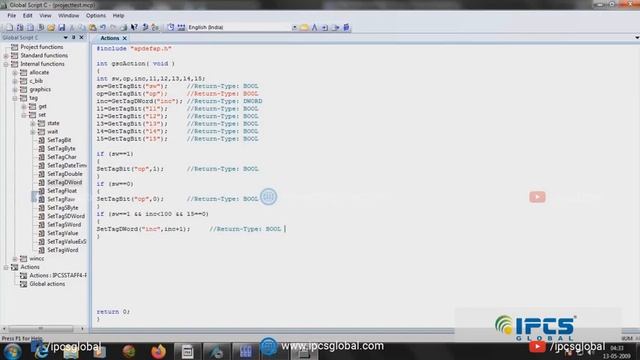Click the tree panel scroll-right arrow
Viewport: 640px width, 360px height.
[82, 329]
